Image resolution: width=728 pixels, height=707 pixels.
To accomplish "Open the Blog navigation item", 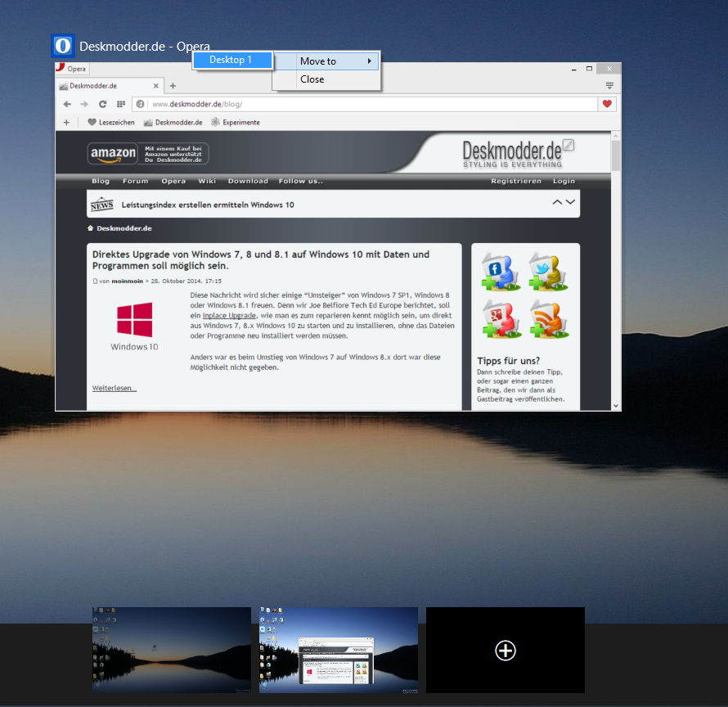I will tap(101, 181).
